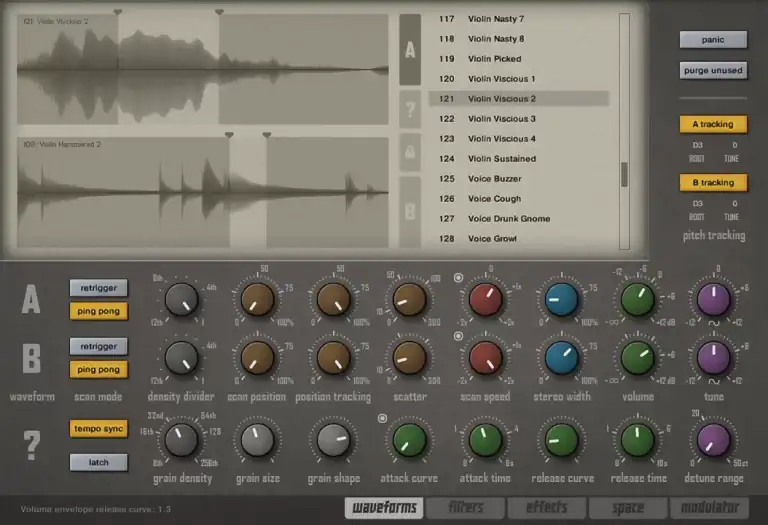
Task: Click the green volume knob for B
Action: click(638, 358)
